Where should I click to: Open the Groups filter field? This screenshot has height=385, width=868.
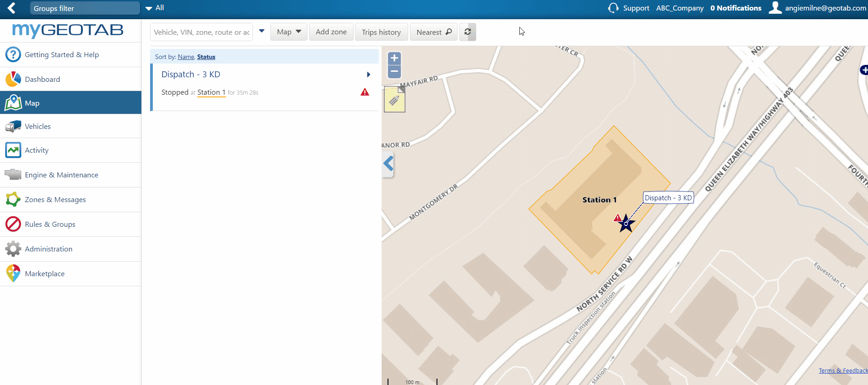point(85,8)
